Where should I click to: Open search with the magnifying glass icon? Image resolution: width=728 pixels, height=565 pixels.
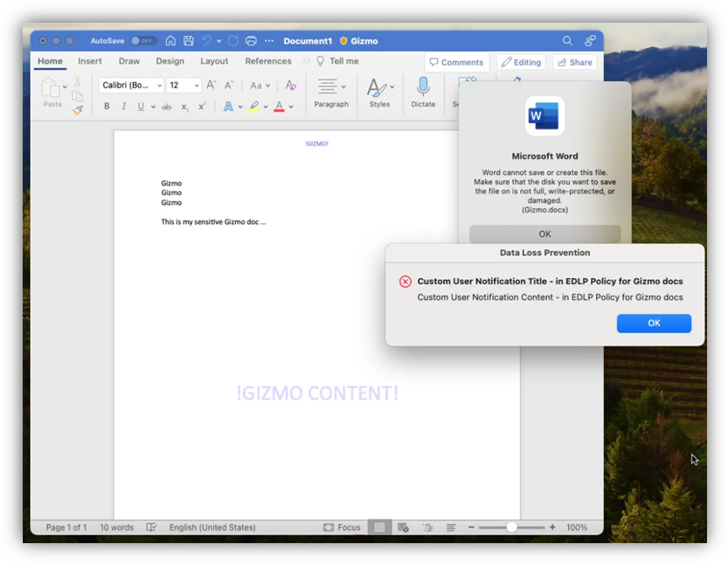tap(567, 41)
